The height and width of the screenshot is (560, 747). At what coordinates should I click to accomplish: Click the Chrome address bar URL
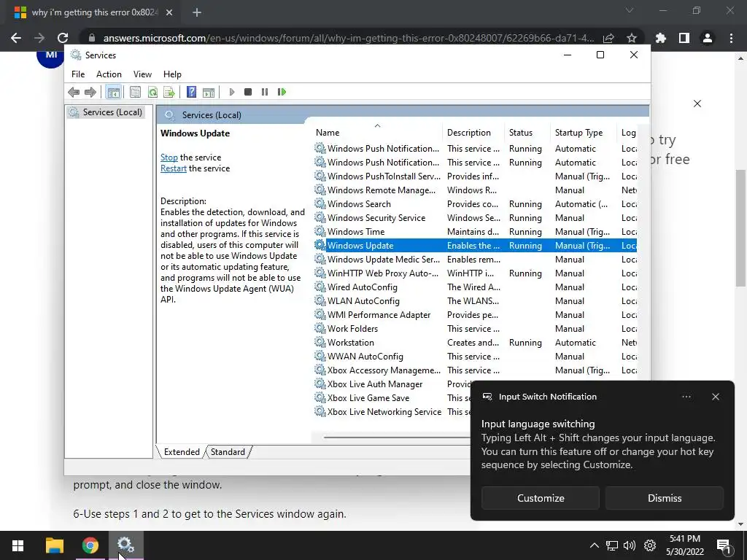point(348,38)
